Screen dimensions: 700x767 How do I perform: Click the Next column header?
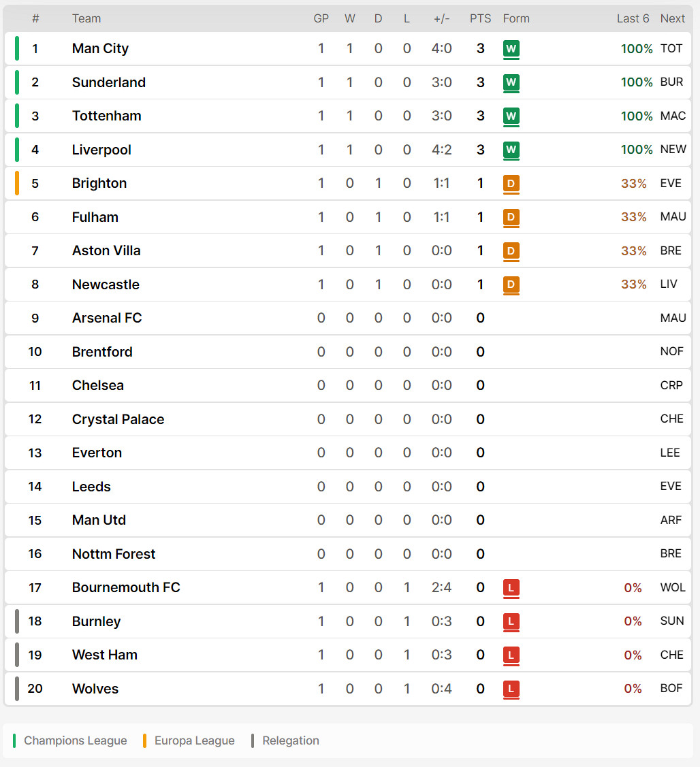(x=673, y=18)
